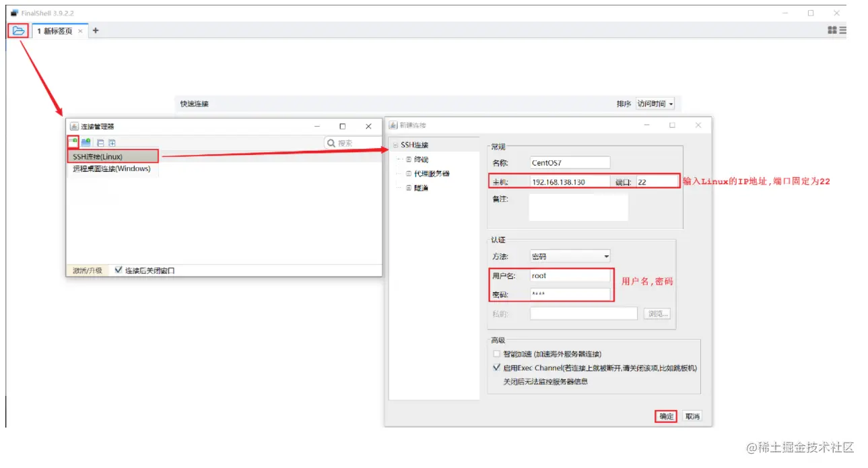Select the 代理服务器 tree item

point(432,174)
